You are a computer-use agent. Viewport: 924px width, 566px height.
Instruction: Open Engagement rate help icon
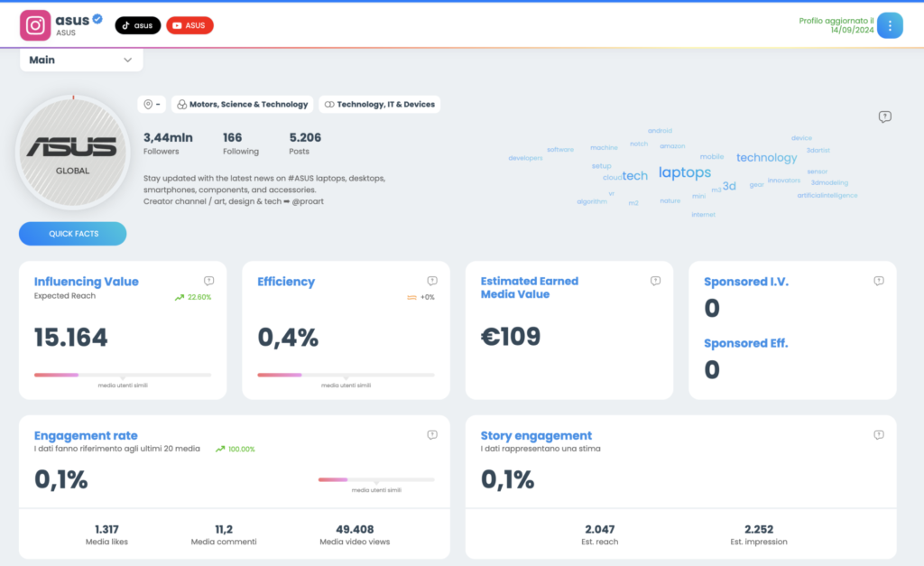[432, 434]
